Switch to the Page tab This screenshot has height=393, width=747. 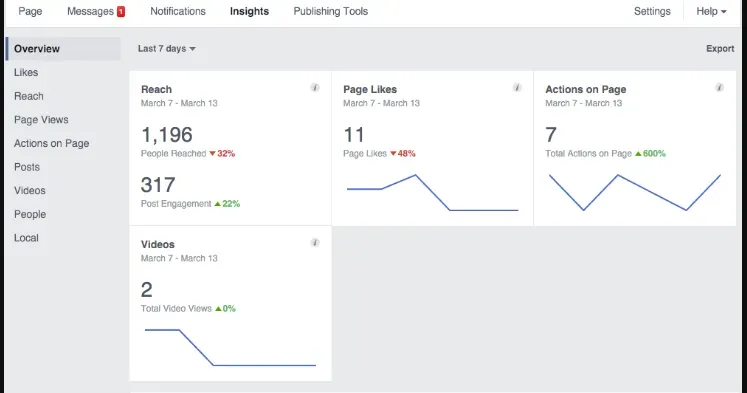coord(30,11)
